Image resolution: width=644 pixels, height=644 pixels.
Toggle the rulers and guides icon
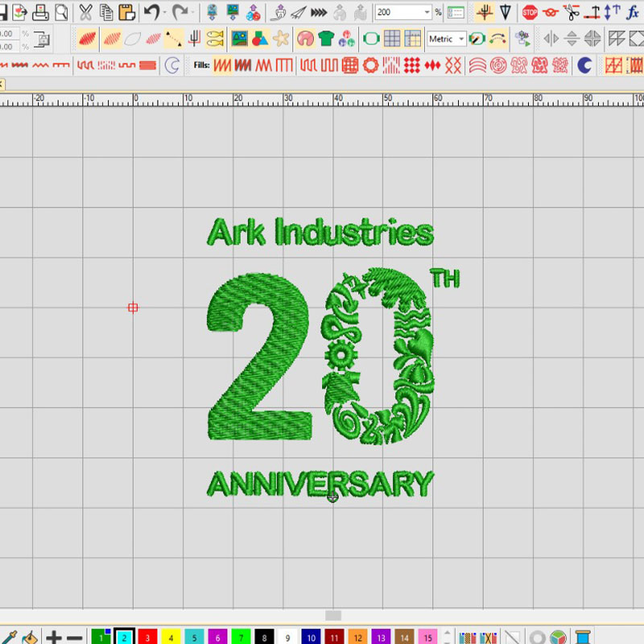click(412, 39)
